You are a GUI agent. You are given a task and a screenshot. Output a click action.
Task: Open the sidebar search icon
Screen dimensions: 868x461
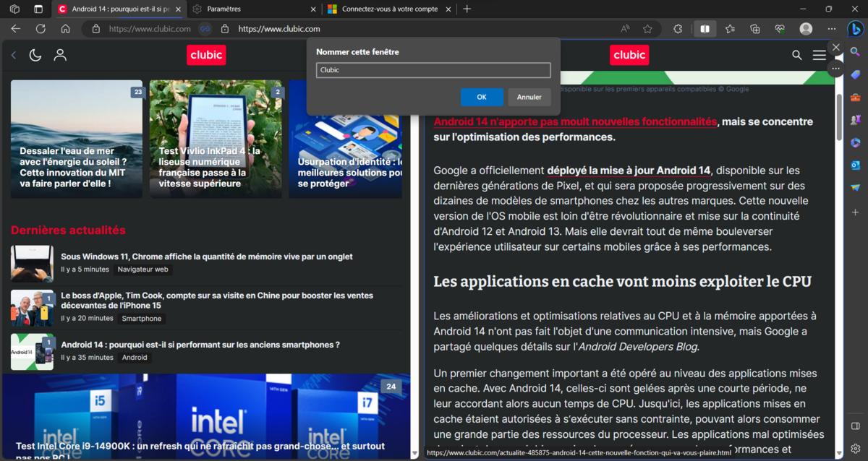856,52
